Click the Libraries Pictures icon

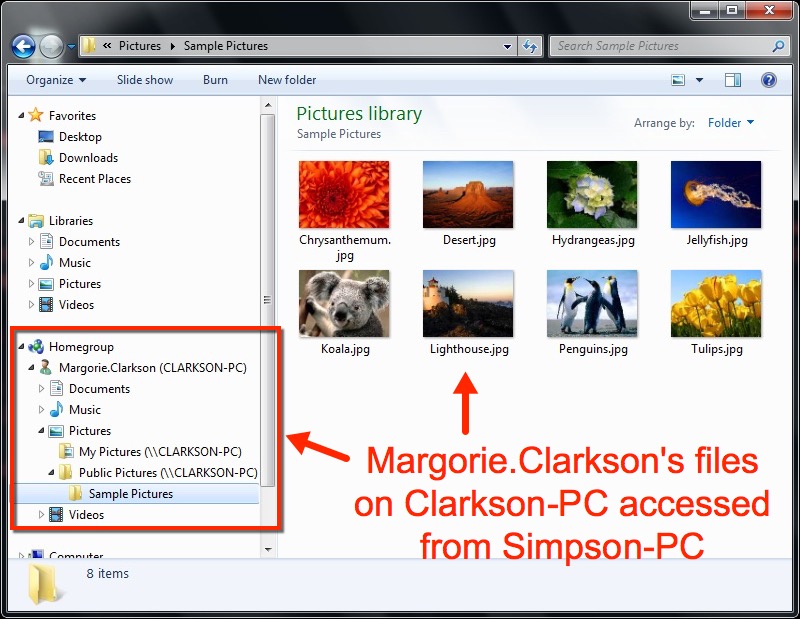point(46,284)
